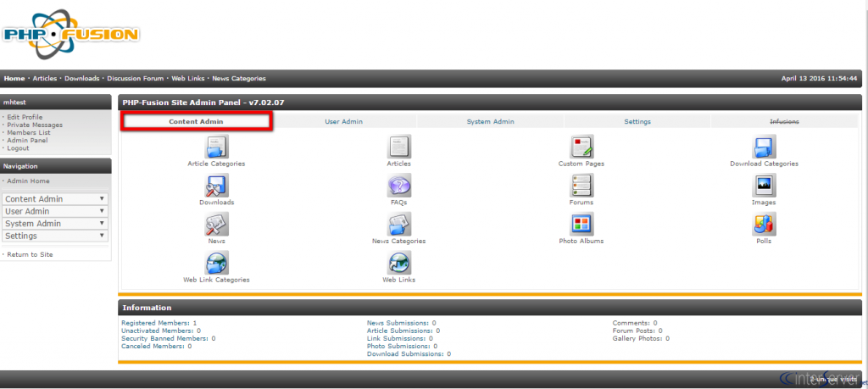Open the News Categories folder icon
The image size is (868, 389).
point(398,224)
